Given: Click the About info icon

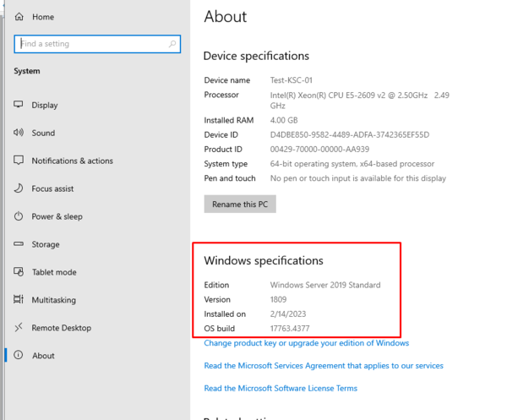Looking at the screenshot, I should click(x=19, y=356).
